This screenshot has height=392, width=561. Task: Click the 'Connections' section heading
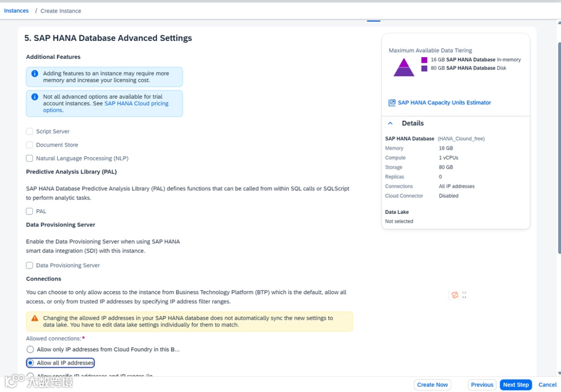pos(44,279)
